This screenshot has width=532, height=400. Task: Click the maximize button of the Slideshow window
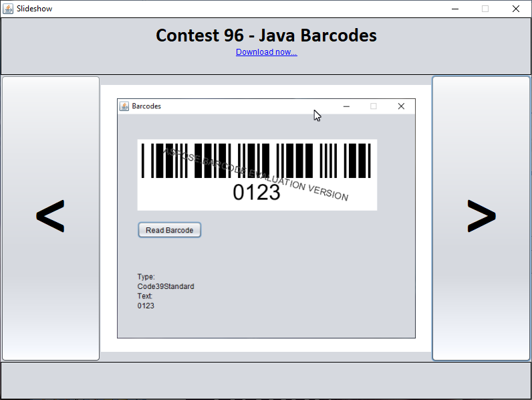pos(485,9)
